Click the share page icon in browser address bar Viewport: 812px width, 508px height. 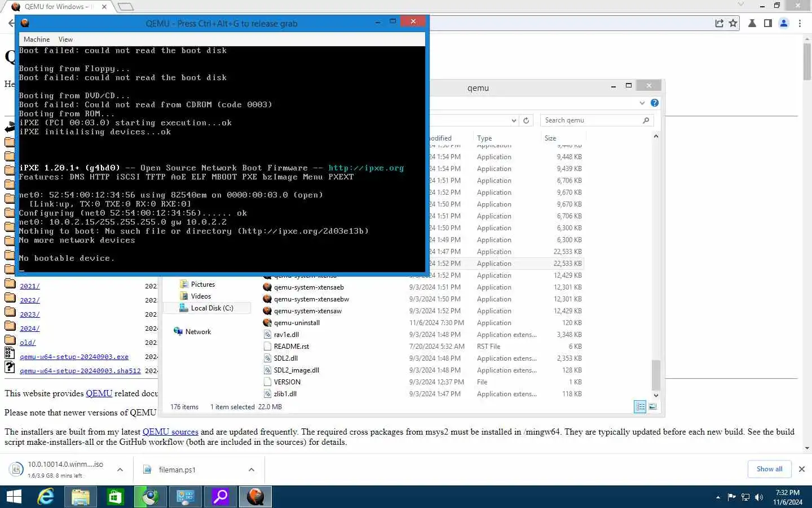coord(719,23)
